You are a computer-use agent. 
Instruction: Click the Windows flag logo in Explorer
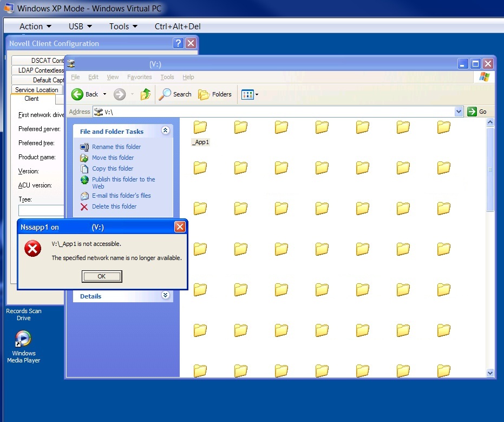click(x=485, y=77)
